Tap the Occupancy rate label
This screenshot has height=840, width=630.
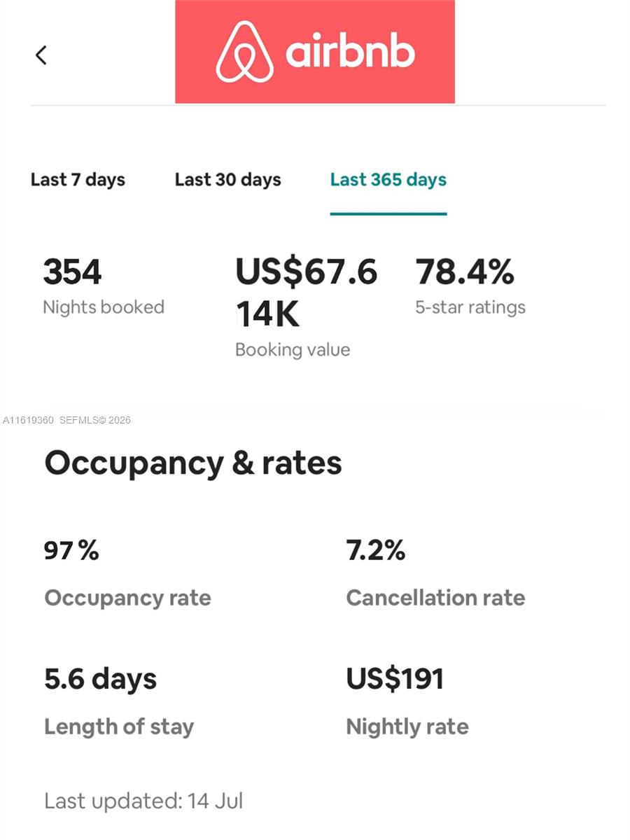127,598
